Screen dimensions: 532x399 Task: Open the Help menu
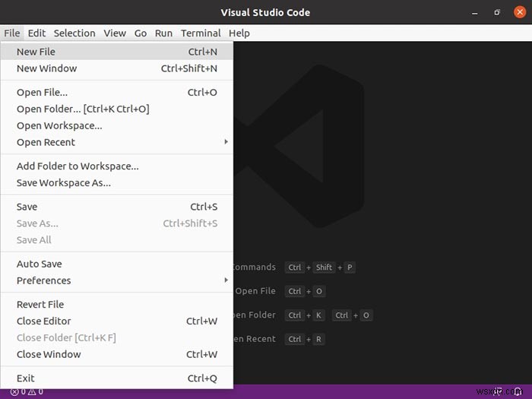pos(239,33)
